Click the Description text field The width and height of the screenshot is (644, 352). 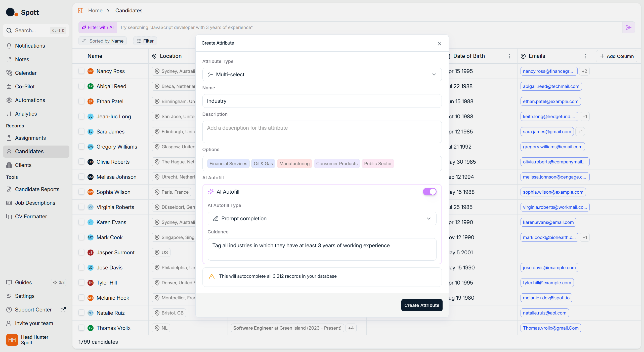pyautogui.click(x=322, y=132)
